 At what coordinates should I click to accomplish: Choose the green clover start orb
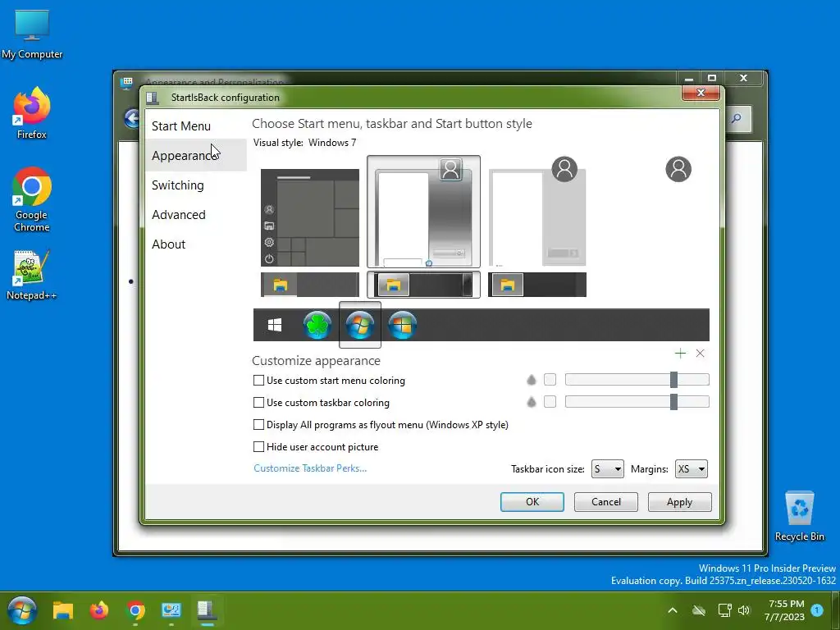coord(317,325)
